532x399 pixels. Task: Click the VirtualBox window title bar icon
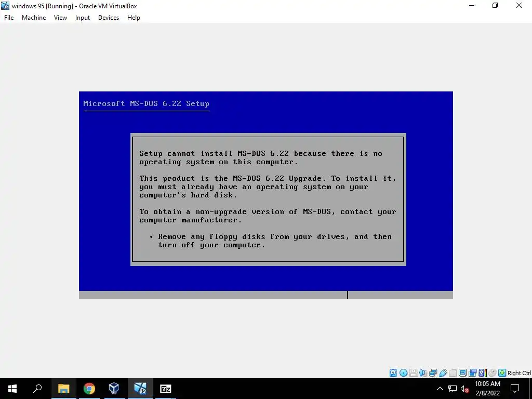click(5, 6)
